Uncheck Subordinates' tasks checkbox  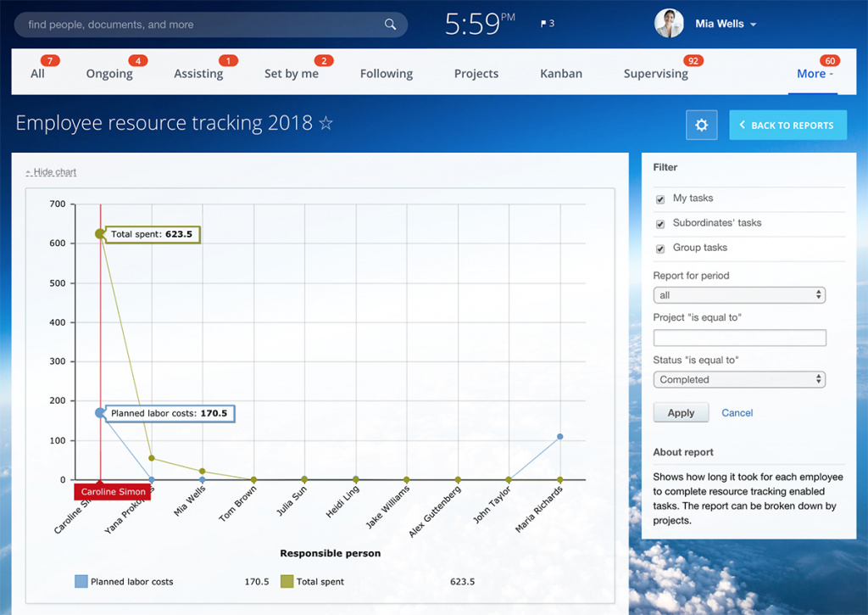point(660,224)
